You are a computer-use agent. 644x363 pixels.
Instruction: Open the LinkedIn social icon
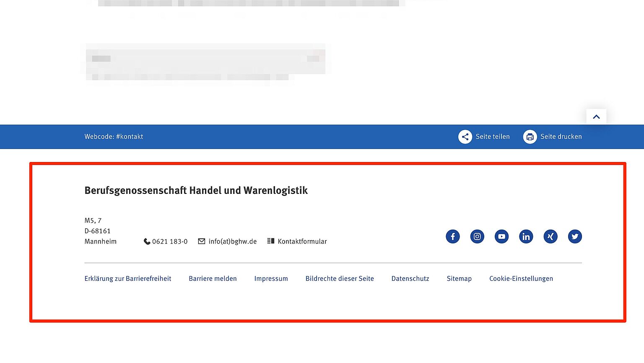click(x=526, y=236)
